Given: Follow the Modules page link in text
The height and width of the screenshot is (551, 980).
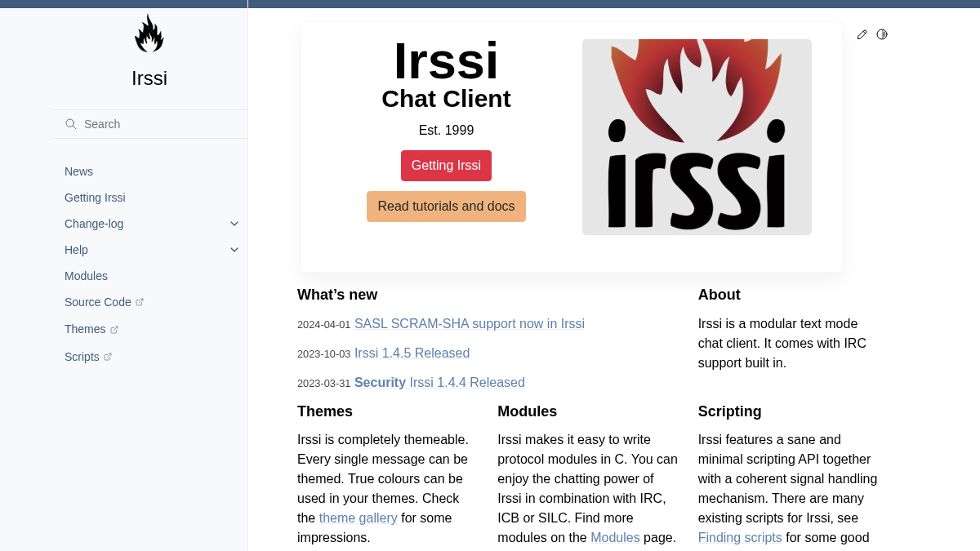Looking at the screenshot, I should click(615, 538).
